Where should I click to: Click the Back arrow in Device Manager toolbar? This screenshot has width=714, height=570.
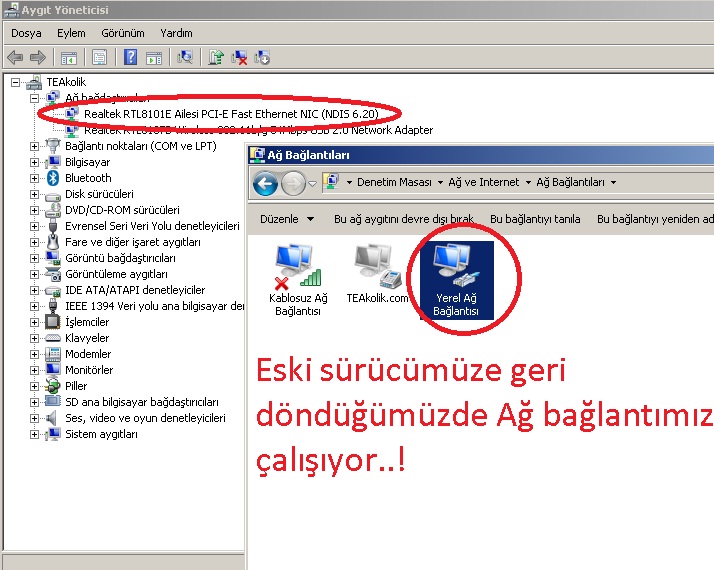15,57
